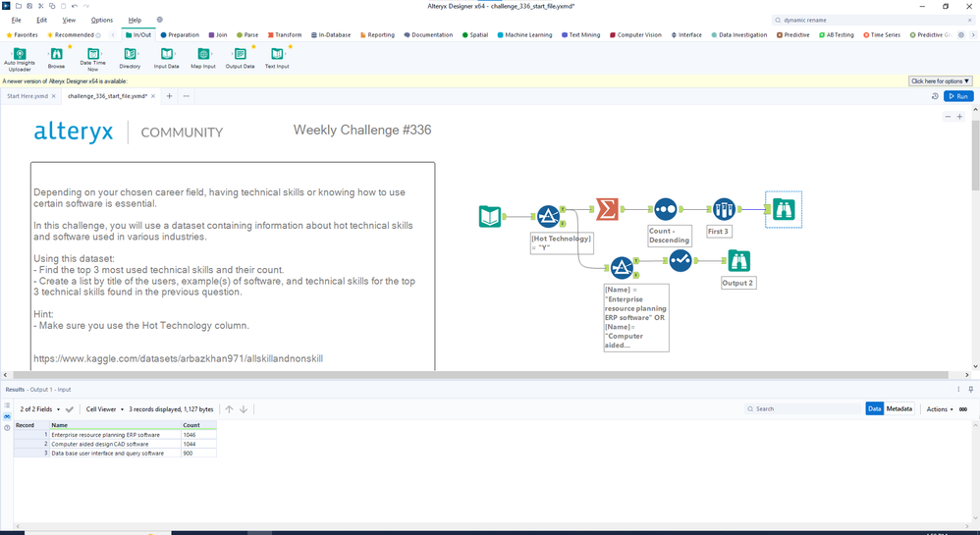Switch to the Transform tool category

[x=285, y=35]
